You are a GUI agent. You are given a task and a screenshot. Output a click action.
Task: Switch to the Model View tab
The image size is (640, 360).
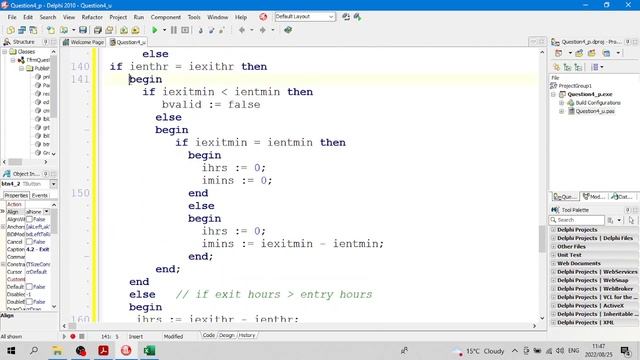point(593,197)
